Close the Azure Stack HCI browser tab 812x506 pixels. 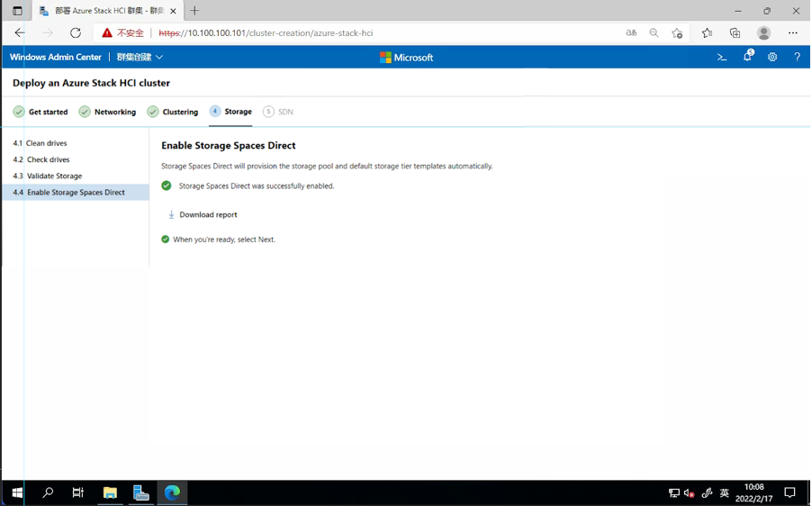tap(173, 11)
